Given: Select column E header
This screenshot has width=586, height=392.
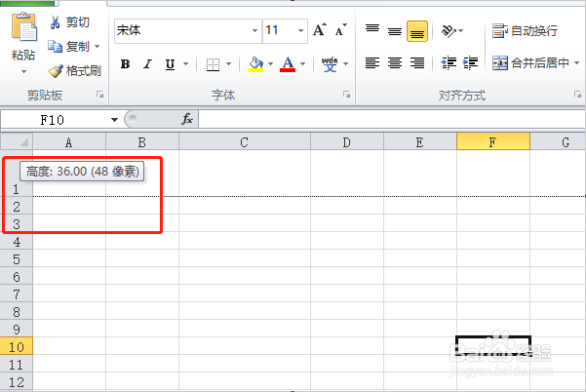Looking at the screenshot, I should coord(419,142).
